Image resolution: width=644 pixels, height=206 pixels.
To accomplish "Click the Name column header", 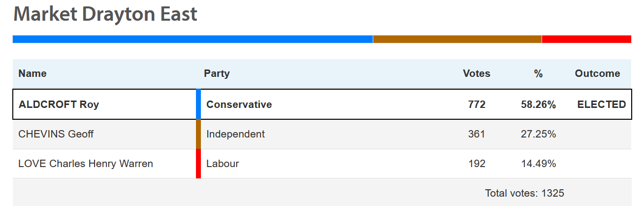I will pos(32,73).
